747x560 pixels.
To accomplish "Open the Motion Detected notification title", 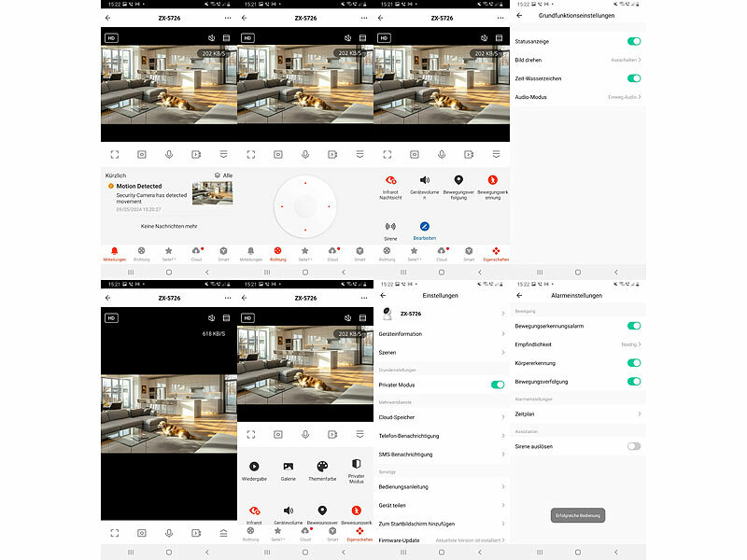I will [139, 186].
